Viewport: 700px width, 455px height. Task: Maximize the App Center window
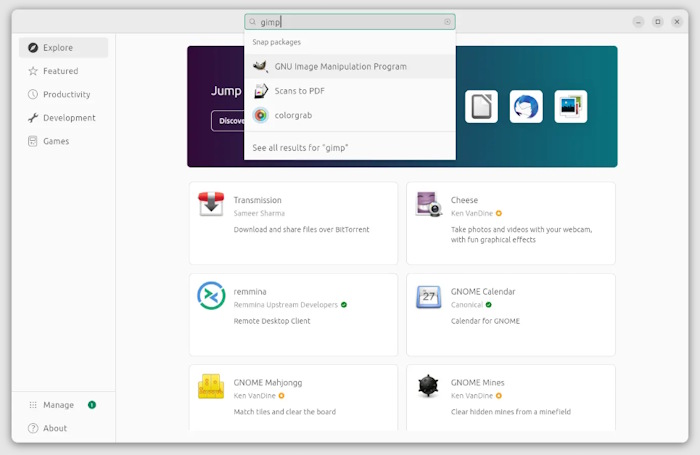(x=658, y=21)
